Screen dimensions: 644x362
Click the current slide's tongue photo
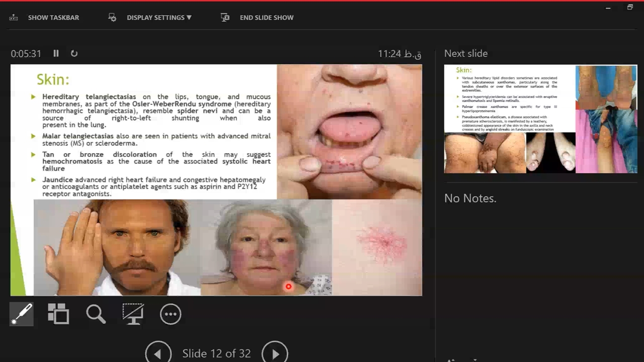(349, 132)
